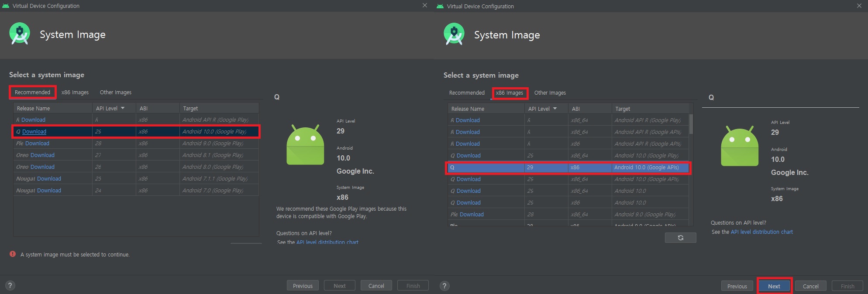Select Android 10.0 (Google Play) target cell in left window

(219, 132)
